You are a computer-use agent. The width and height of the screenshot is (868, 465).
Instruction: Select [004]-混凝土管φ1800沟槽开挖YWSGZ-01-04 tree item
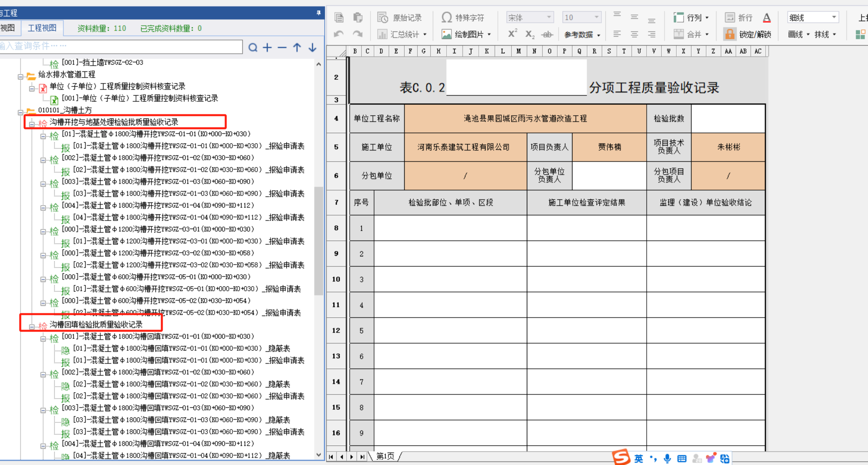(x=157, y=205)
